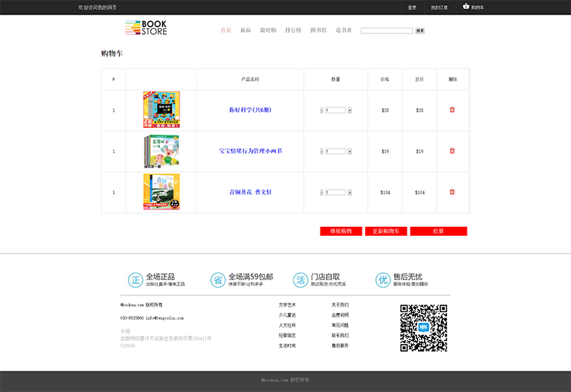Open the 新品 navigation menu item

pos(245,30)
